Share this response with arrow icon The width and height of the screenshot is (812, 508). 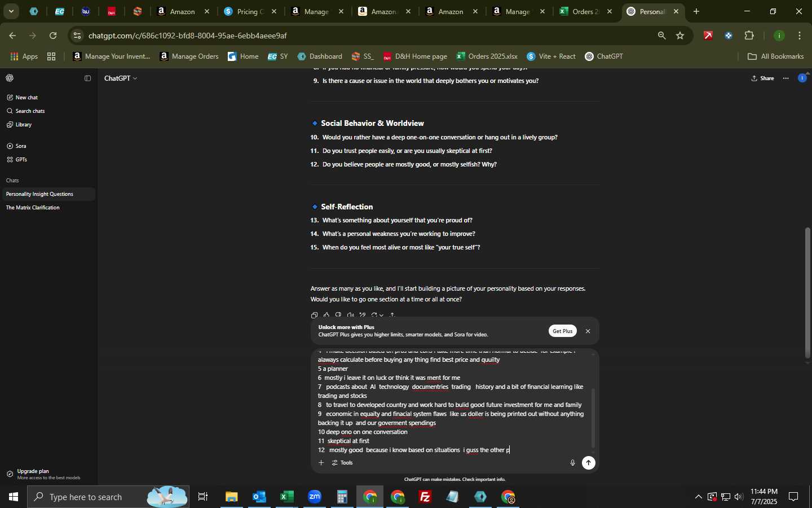click(392, 315)
